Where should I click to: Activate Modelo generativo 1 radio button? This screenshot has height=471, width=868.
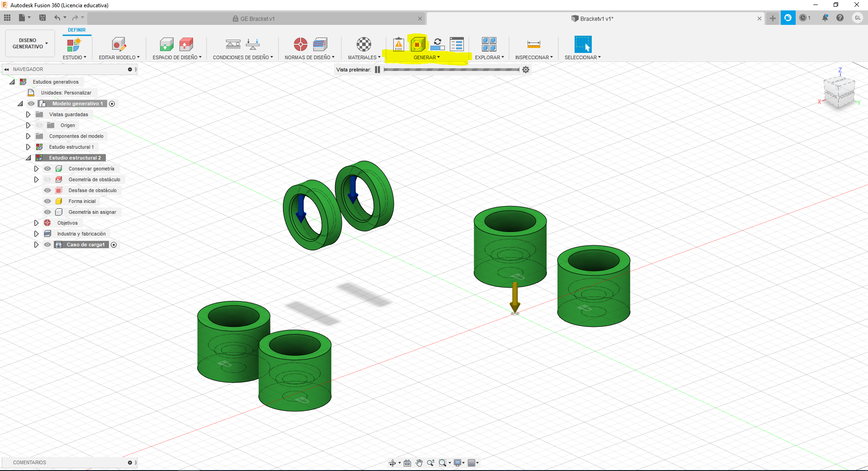click(112, 104)
